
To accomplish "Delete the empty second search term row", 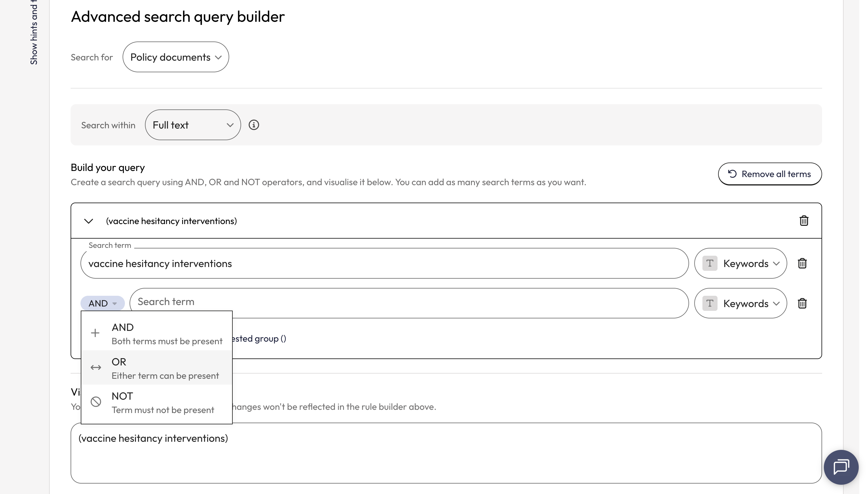I will [802, 303].
